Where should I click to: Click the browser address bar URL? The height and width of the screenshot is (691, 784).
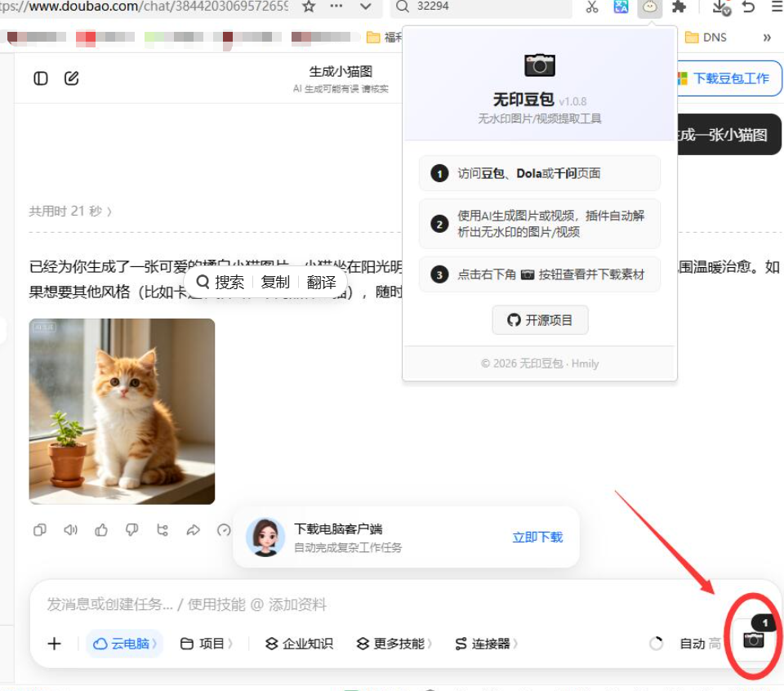[x=145, y=7]
